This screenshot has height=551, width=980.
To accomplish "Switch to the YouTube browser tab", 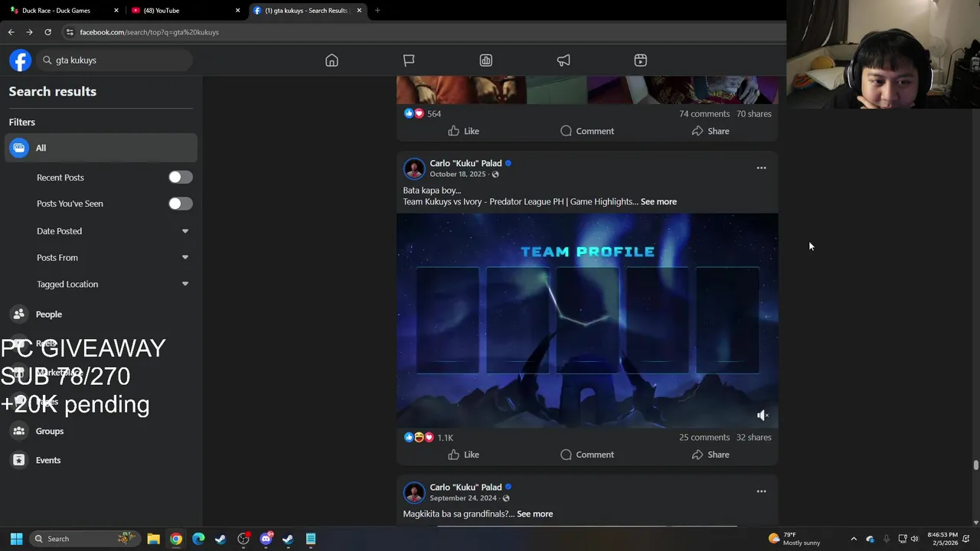I will [x=184, y=11].
